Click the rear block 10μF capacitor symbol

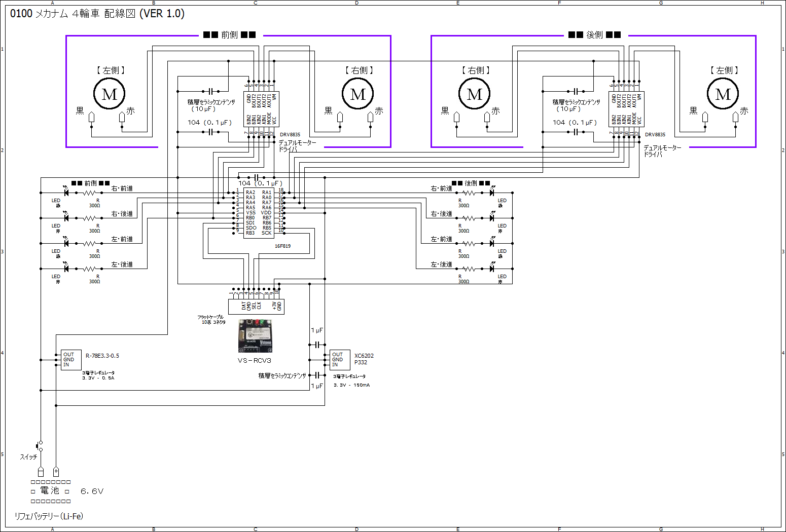(x=576, y=91)
